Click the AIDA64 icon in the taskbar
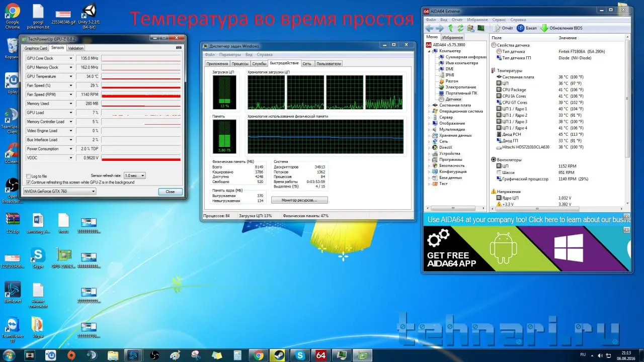The image size is (644, 362). coord(320,355)
